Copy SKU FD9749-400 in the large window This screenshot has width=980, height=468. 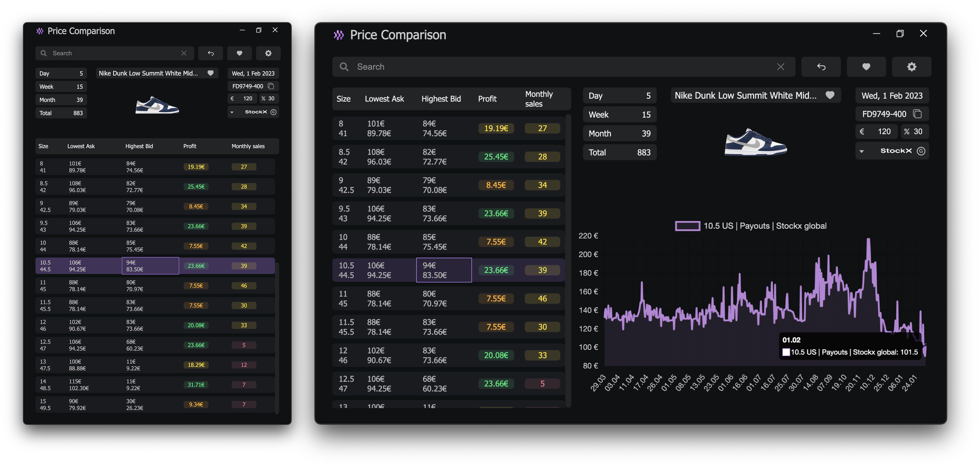[x=917, y=114]
